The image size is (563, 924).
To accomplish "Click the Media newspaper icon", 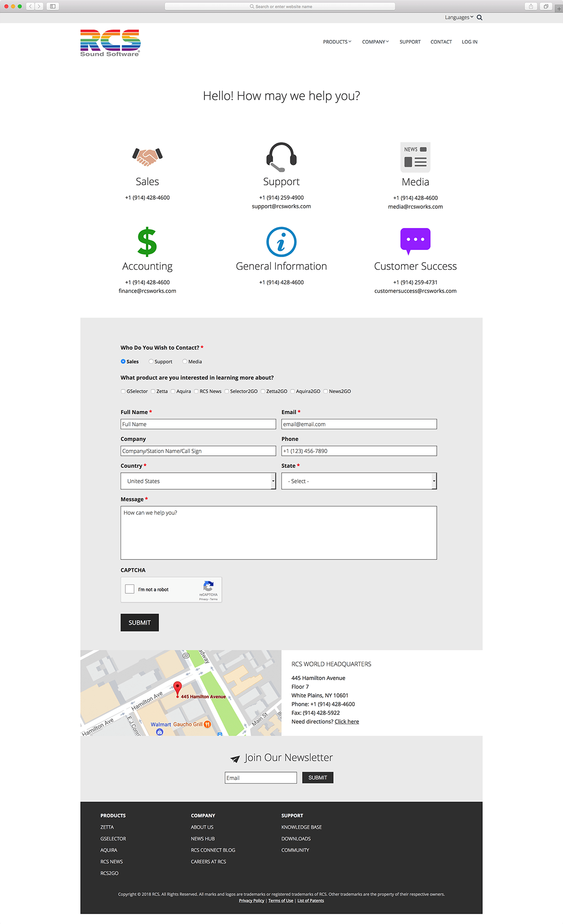I will (415, 157).
